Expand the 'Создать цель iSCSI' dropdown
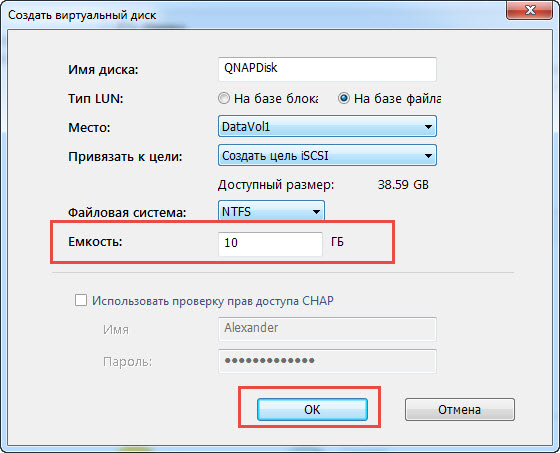 click(x=327, y=155)
